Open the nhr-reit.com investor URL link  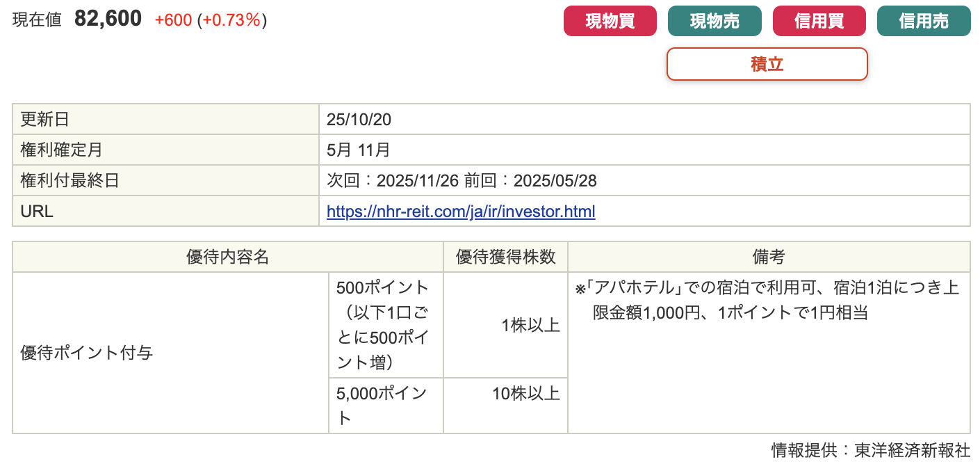(x=461, y=212)
